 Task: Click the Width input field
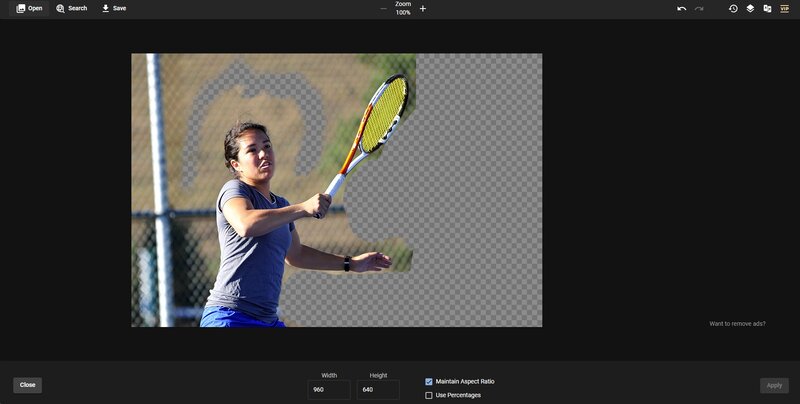pyautogui.click(x=329, y=390)
